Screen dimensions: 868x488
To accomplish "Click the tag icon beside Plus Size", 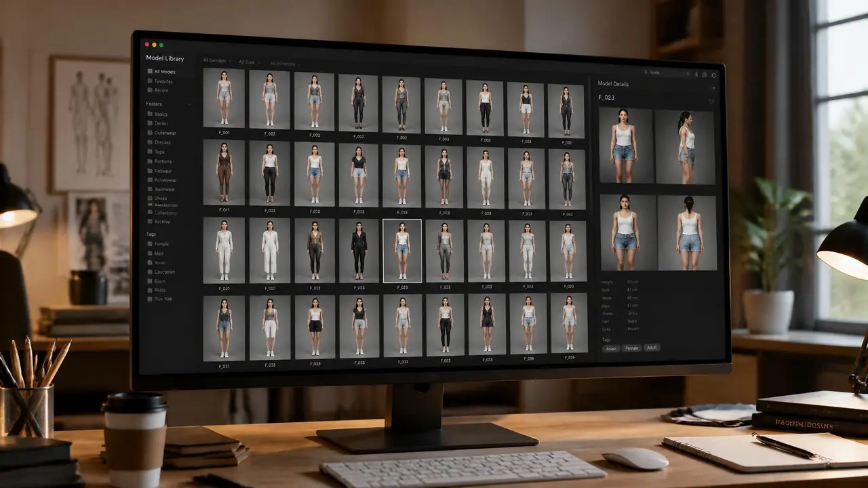I will coord(150,299).
